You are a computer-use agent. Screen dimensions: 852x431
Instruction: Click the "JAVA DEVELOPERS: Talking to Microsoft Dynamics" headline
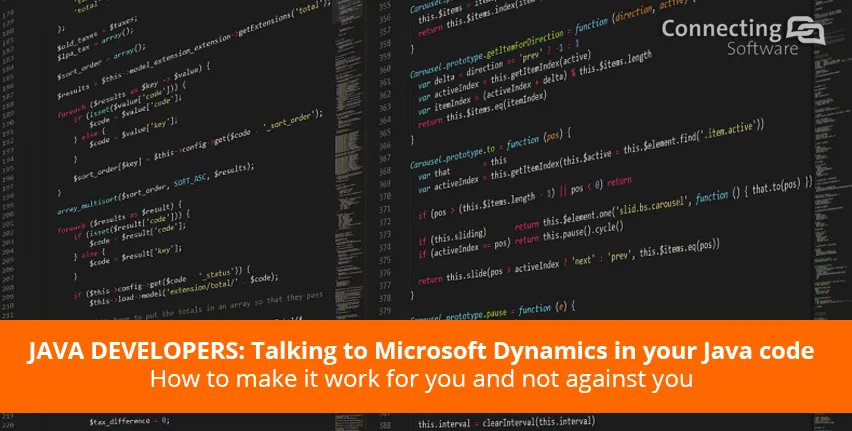click(x=421, y=352)
